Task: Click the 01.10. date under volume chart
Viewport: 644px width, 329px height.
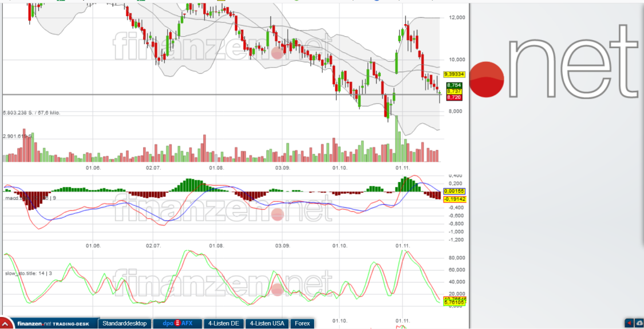Action: pos(339,168)
